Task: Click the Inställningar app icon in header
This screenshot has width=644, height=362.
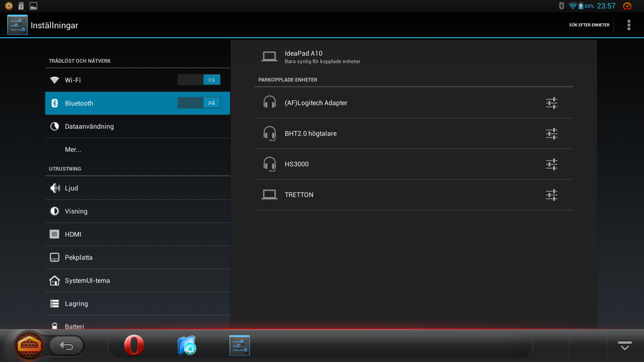Action: click(x=17, y=25)
